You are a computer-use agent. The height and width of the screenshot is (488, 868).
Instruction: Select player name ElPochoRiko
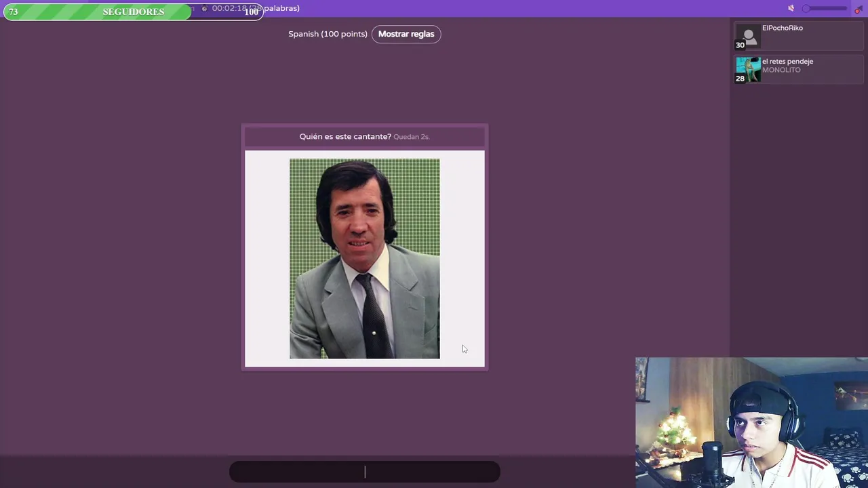[783, 28]
